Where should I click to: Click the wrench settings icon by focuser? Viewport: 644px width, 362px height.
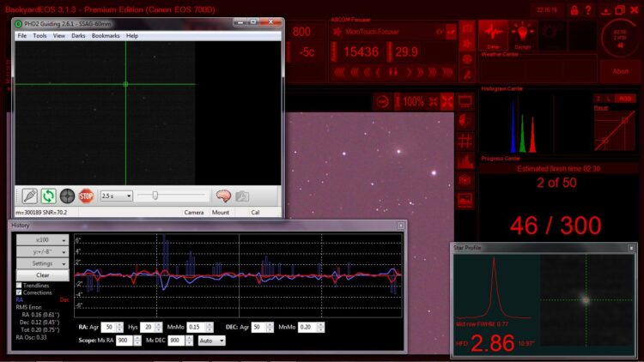click(467, 75)
